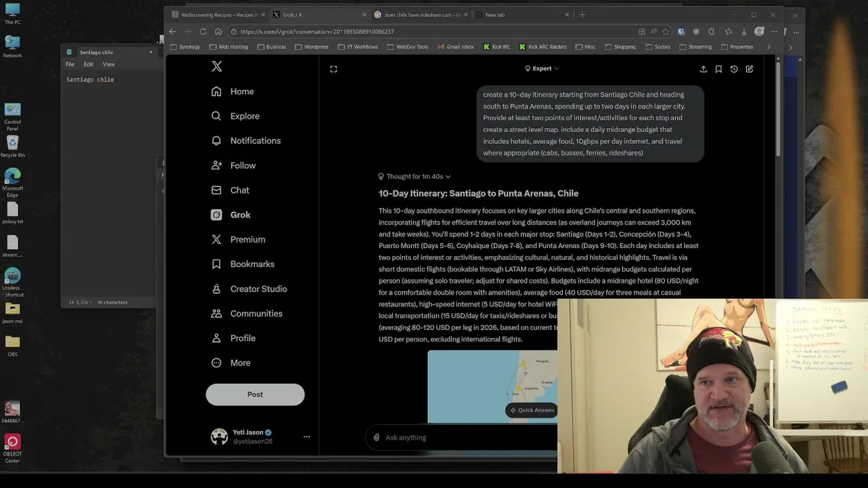This screenshot has height=488, width=868.
Task: Click the Quick Answer button
Action: click(532, 410)
